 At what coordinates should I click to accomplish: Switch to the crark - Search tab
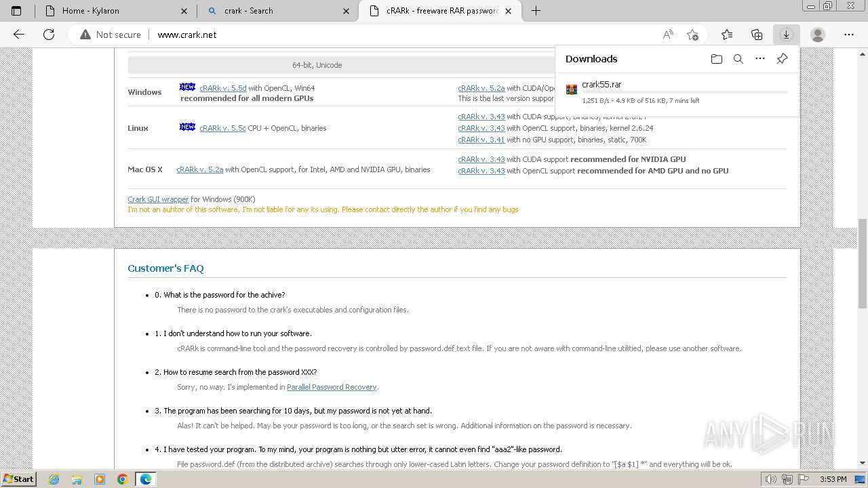(278, 11)
